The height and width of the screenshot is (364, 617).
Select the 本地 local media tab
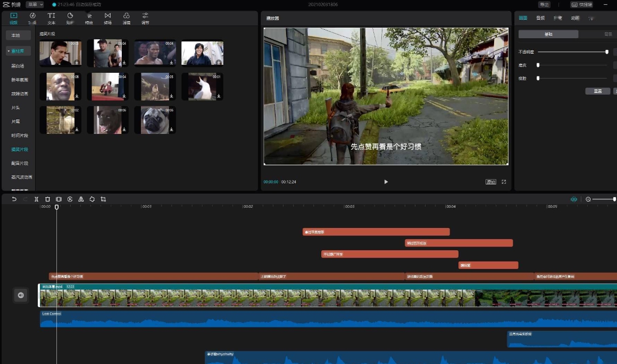click(18, 36)
